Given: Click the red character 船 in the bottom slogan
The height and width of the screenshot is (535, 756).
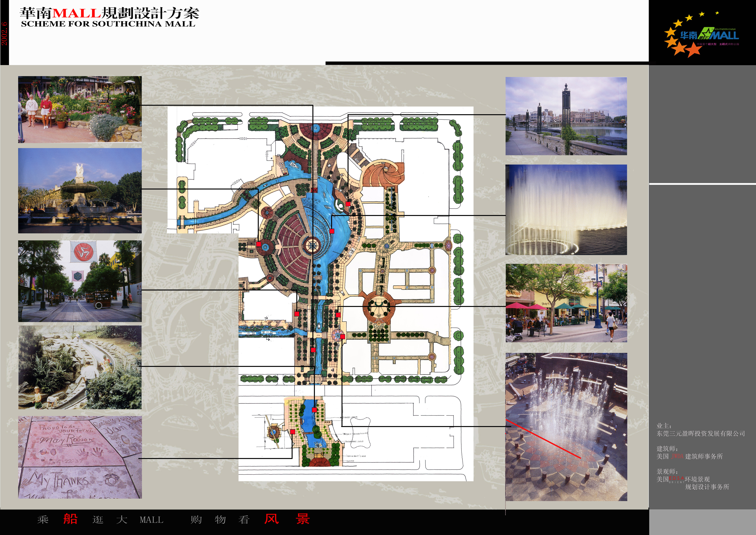Looking at the screenshot, I should click(x=70, y=519).
